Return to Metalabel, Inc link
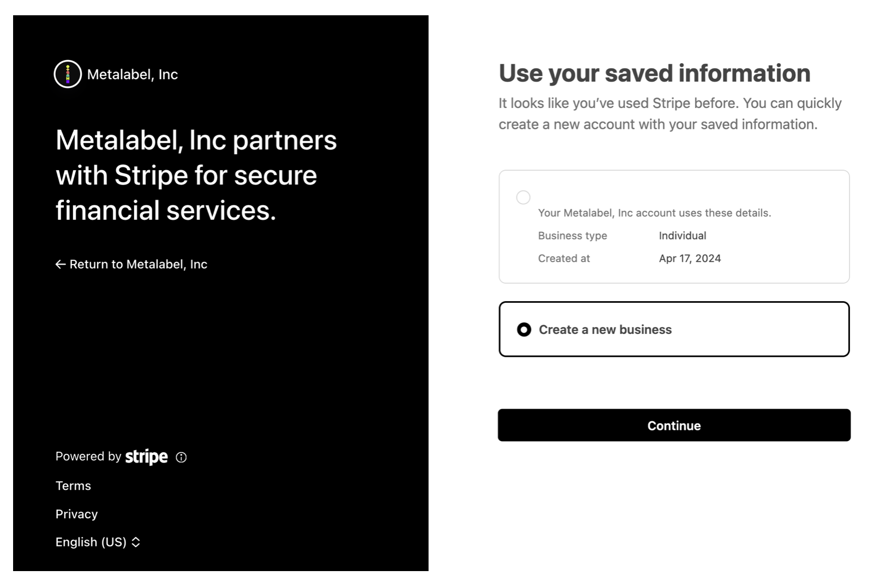This screenshot has height=588, width=874. (131, 265)
